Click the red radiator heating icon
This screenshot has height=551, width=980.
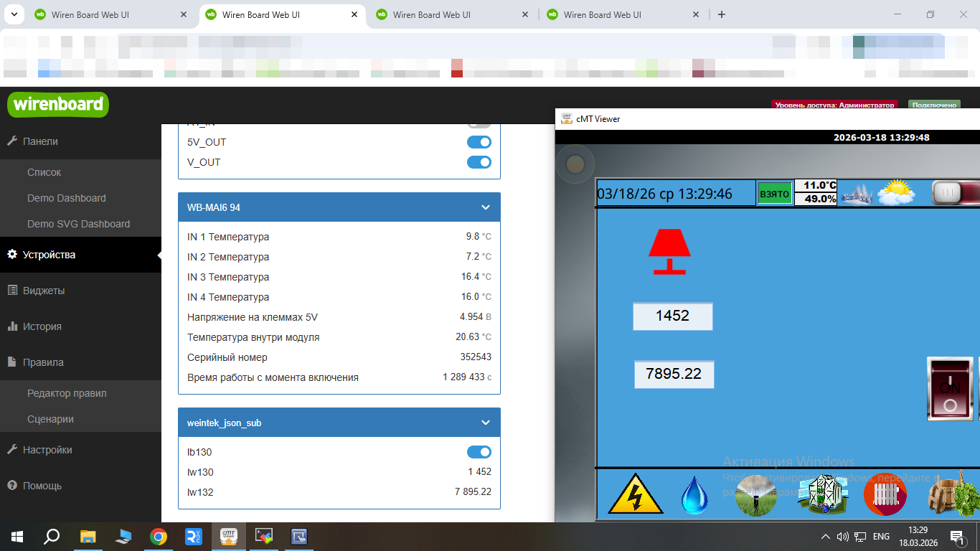(x=885, y=495)
